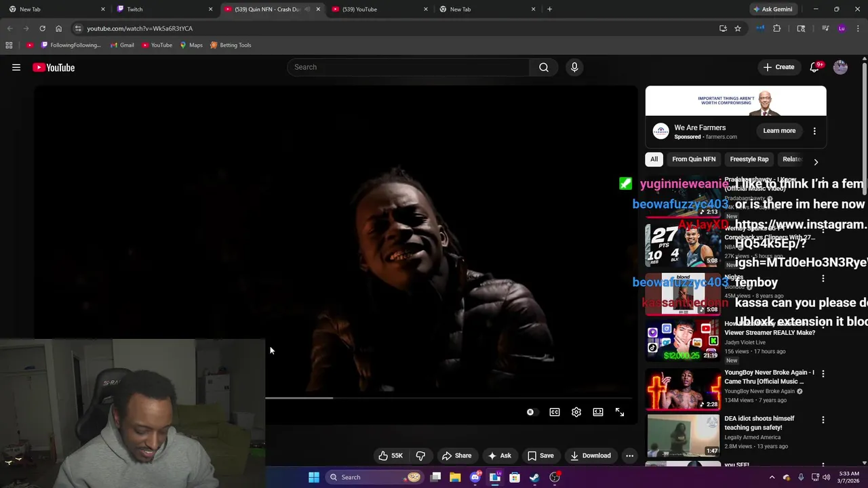Open the Chrome apps grid in bookmarks bar
The height and width of the screenshot is (488, 868).
point(9,45)
